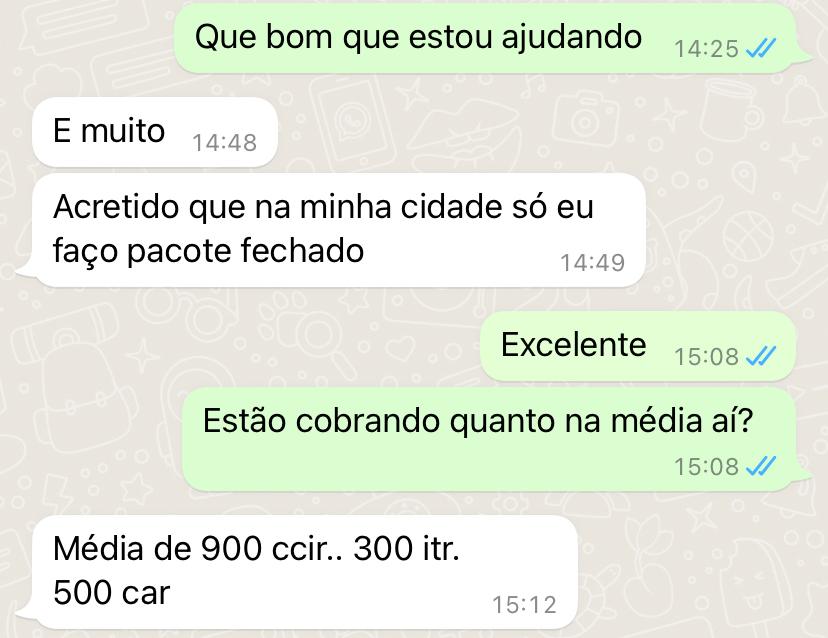Click the 15:08 time under Estão cobrando

pos(707,466)
